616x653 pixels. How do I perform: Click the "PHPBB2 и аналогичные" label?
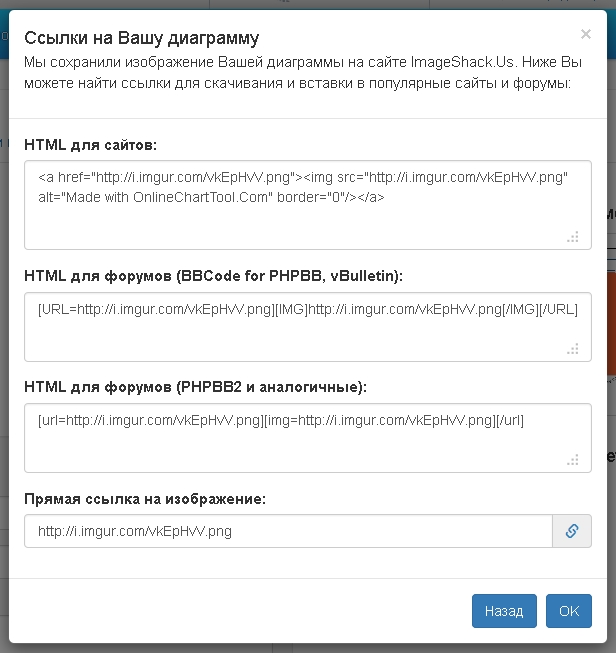(272, 387)
